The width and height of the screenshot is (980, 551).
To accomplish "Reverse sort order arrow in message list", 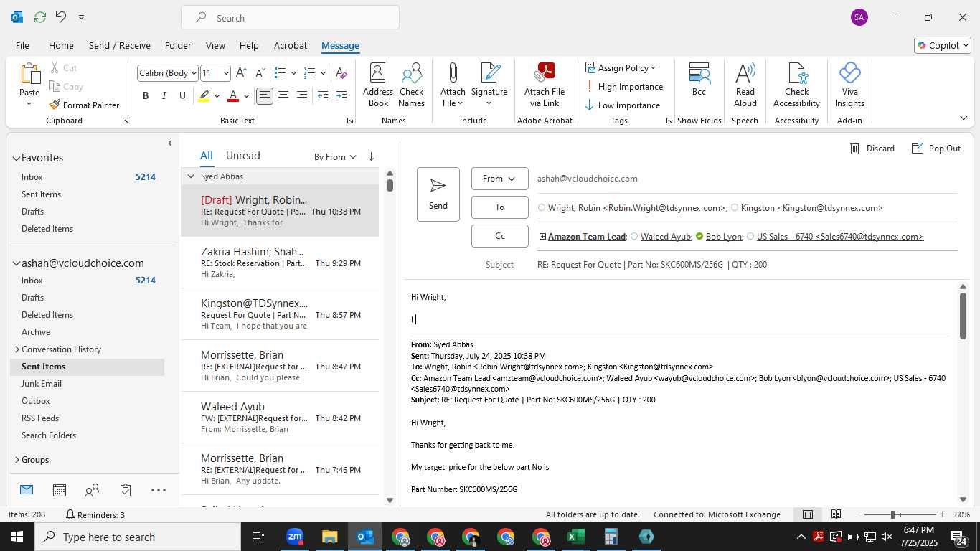I will pyautogui.click(x=371, y=156).
